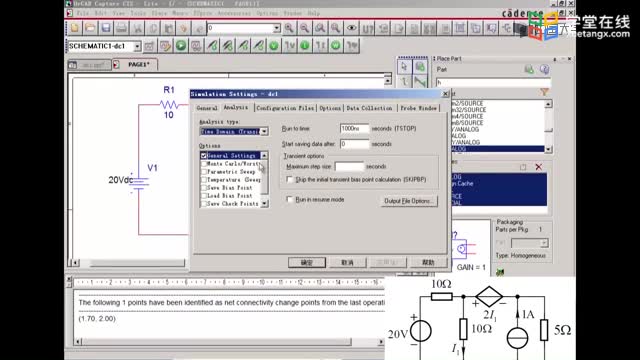Click the Zoom to Region magnifier icon
640x360 pixels.
[320, 28]
